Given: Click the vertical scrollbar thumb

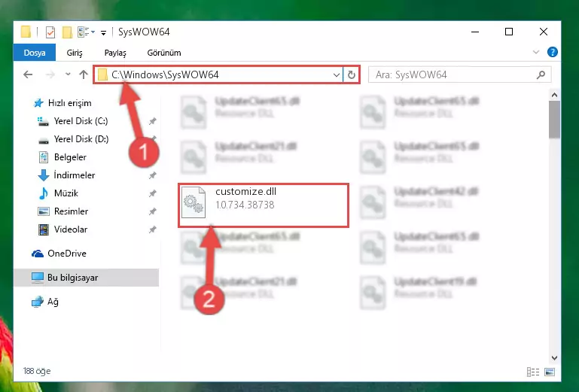Looking at the screenshot, I should pyautogui.click(x=554, y=120).
